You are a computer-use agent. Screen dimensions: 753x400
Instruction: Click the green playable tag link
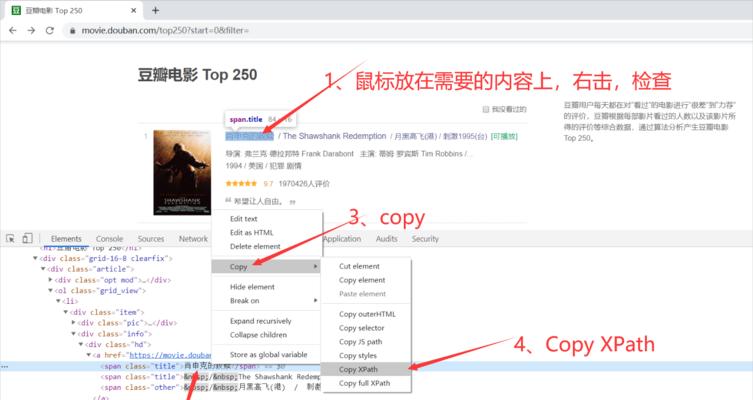point(504,136)
